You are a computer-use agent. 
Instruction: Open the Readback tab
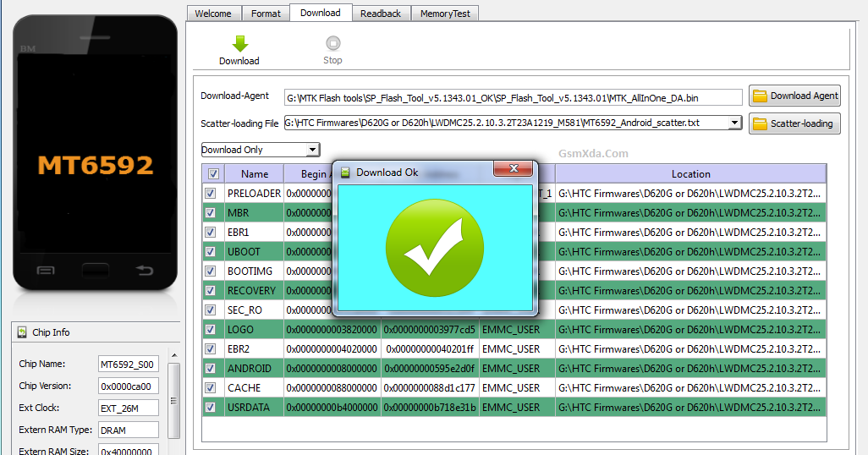[381, 14]
